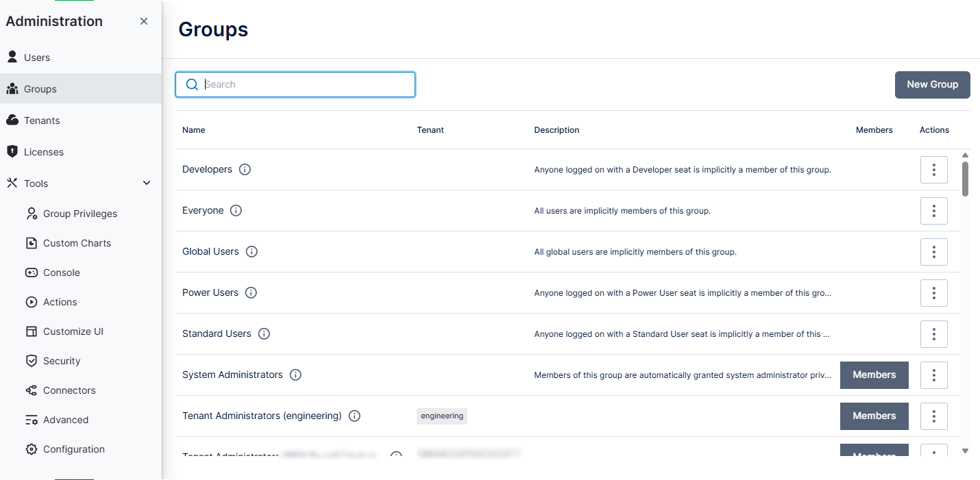Open the Group Privileges tool
The image size is (980, 480).
(79, 213)
